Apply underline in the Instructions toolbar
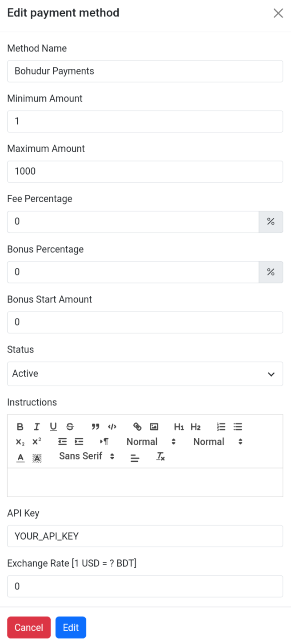The image size is (291, 644). pyautogui.click(x=53, y=427)
